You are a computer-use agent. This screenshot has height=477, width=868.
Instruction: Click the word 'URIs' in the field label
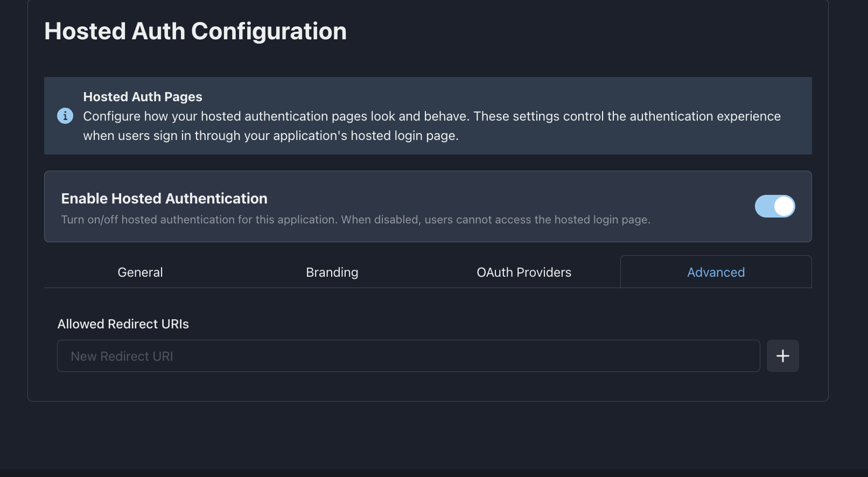(175, 324)
